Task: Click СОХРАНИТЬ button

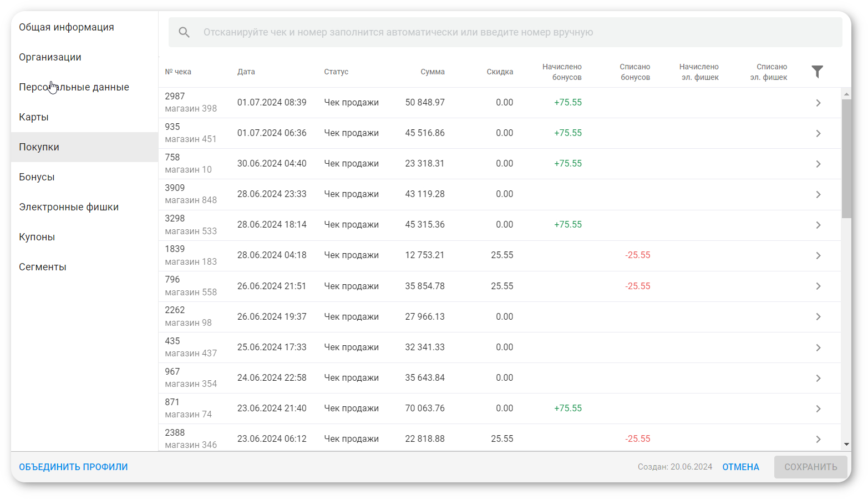Action: click(x=810, y=467)
